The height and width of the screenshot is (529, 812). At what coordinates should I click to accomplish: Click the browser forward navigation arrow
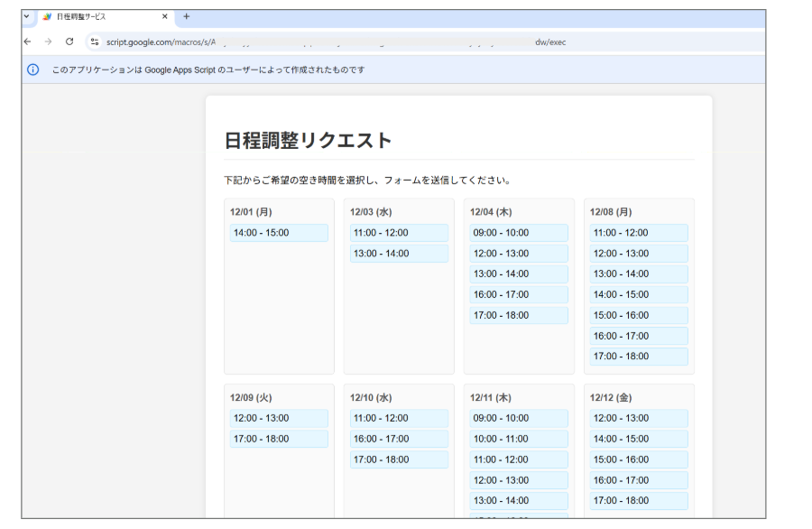click(x=50, y=42)
